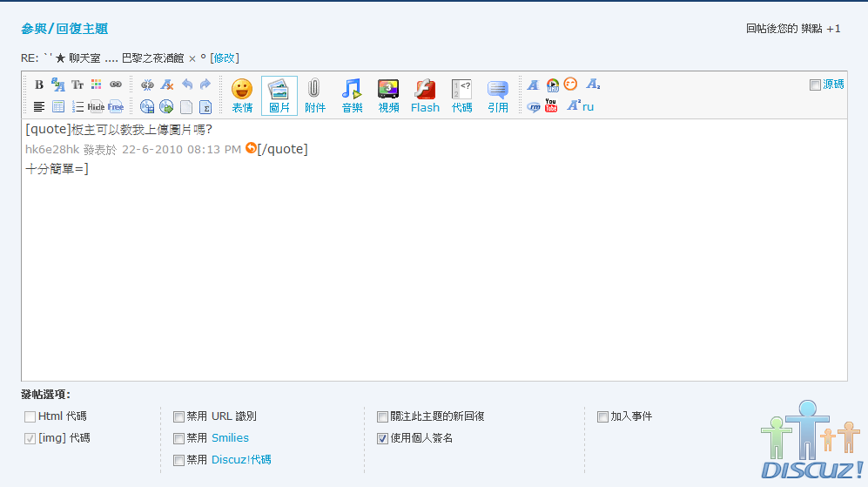Save draft data with disk icon

[147, 106]
